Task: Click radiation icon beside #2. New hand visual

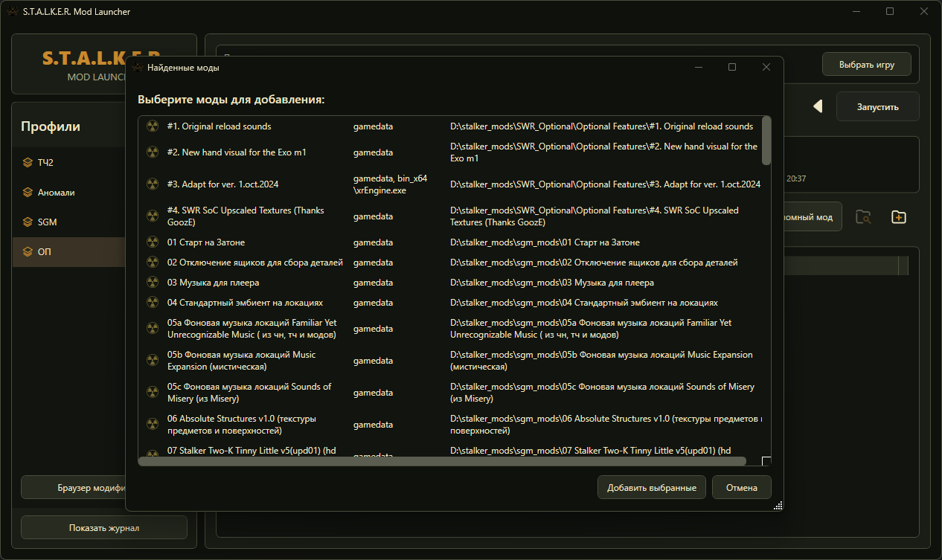Action: [x=153, y=152]
